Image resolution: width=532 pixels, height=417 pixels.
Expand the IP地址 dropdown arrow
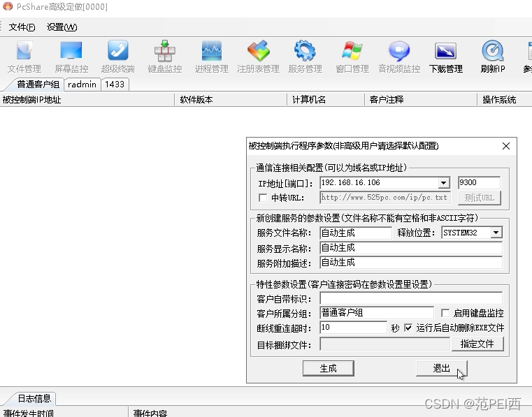point(443,183)
